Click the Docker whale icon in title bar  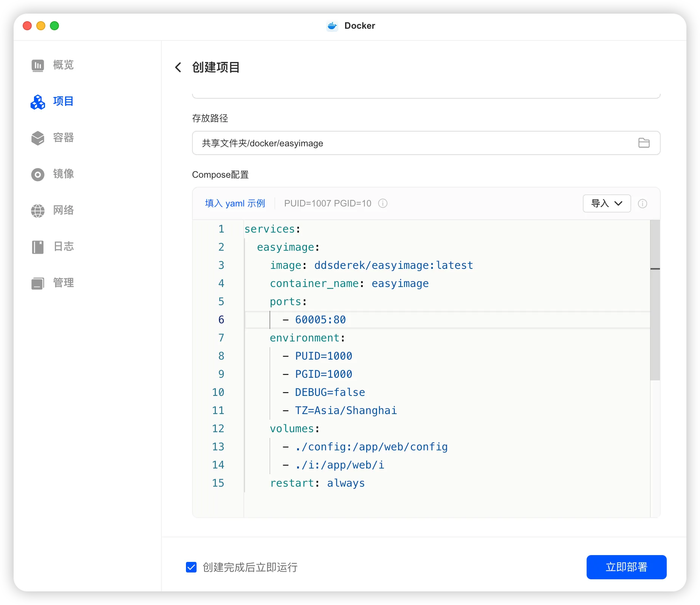click(332, 26)
